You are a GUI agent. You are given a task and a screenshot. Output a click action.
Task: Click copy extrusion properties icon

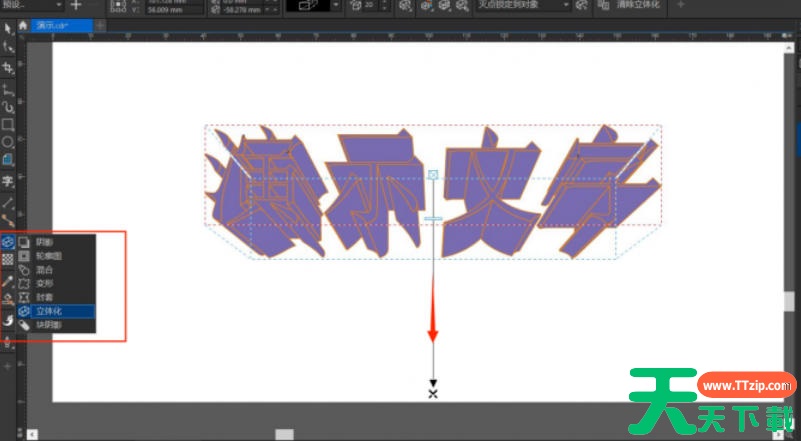(603, 5)
